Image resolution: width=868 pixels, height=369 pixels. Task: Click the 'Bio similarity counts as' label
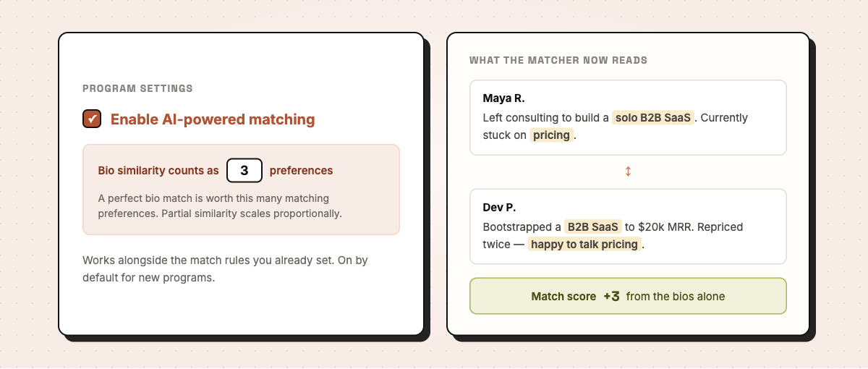click(x=158, y=171)
